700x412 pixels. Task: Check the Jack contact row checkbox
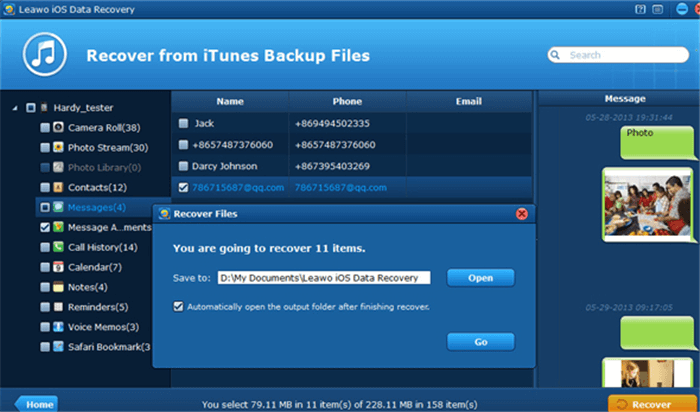coord(182,124)
